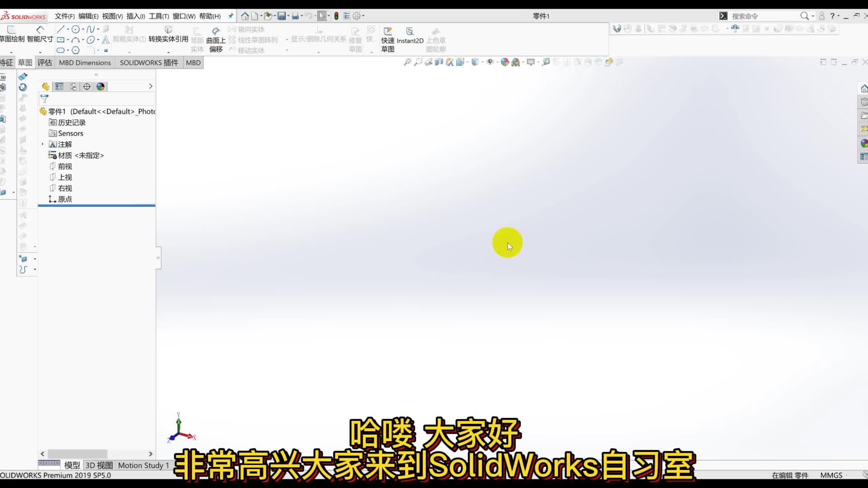The image size is (868, 488).
Task: Select the Circle sketch tool
Action: pos(75,29)
